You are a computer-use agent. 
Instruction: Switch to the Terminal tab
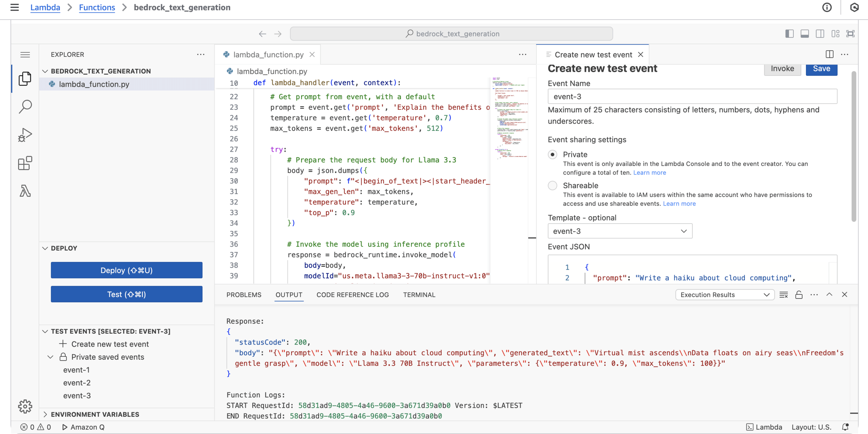click(419, 295)
